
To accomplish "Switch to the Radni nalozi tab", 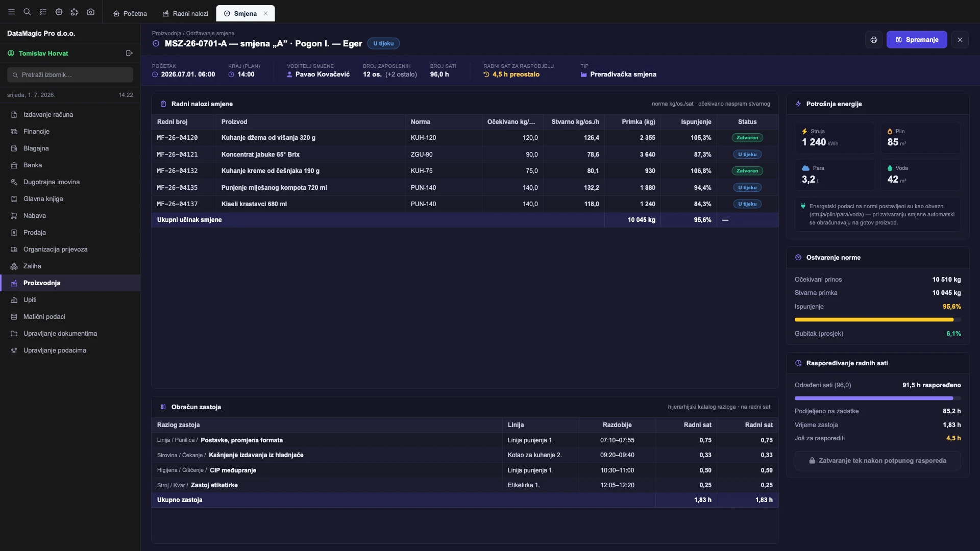I will click(x=185, y=14).
